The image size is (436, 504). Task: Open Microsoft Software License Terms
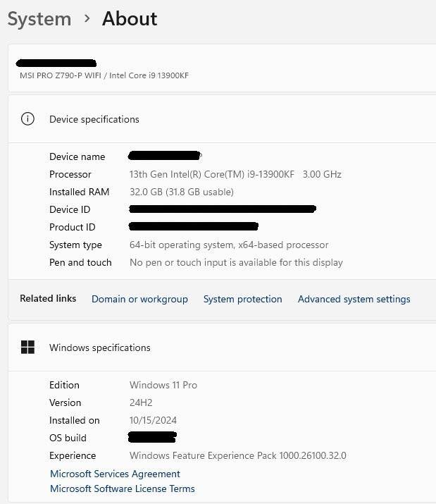[x=123, y=488]
